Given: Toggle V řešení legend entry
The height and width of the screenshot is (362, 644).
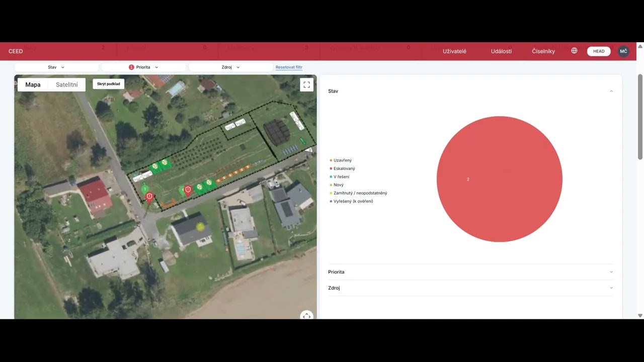Looking at the screenshot, I should 339,177.
